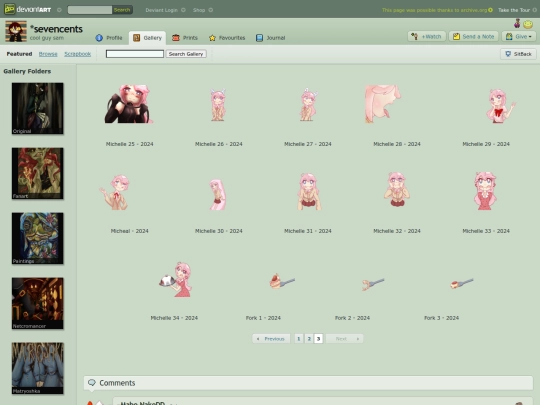Open the Michelle 28 - 2024 thumbnail
Image resolution: width=540 pixels, height=405 pixels.
point(383,104)
